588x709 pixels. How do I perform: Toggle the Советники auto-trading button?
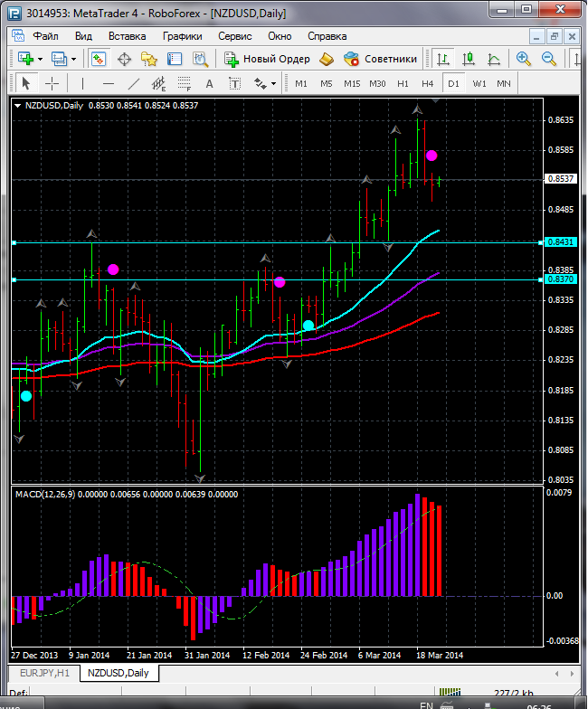[x=380, y=59]
